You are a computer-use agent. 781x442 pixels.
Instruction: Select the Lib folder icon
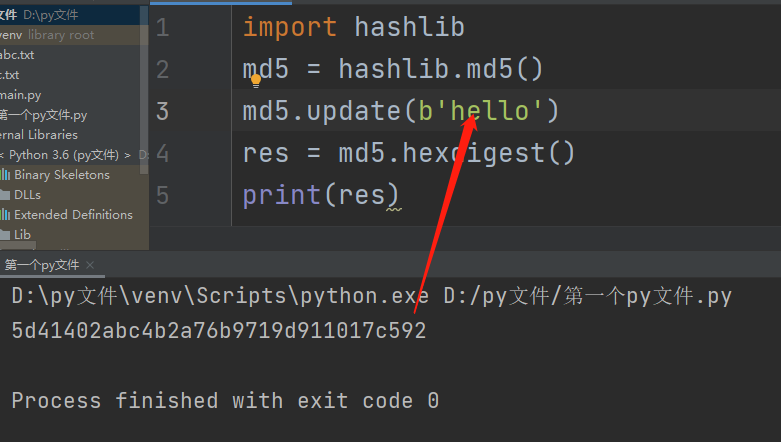coord(5,235)
